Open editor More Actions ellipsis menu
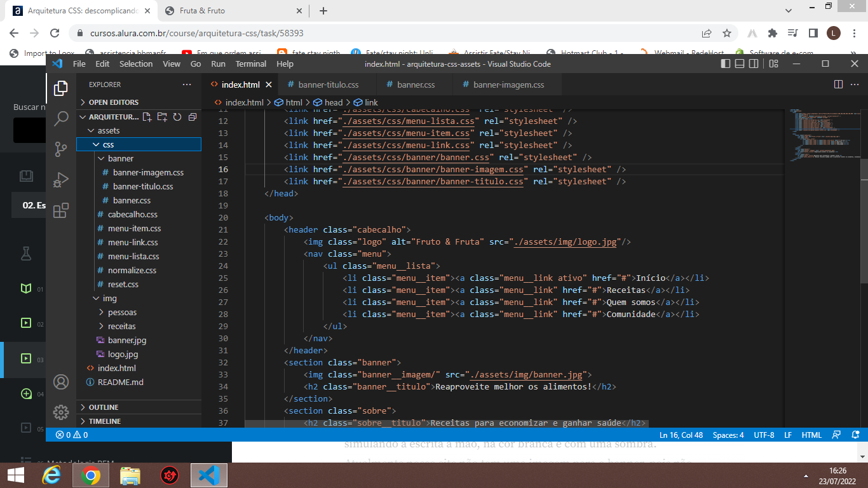 (855, 85)
